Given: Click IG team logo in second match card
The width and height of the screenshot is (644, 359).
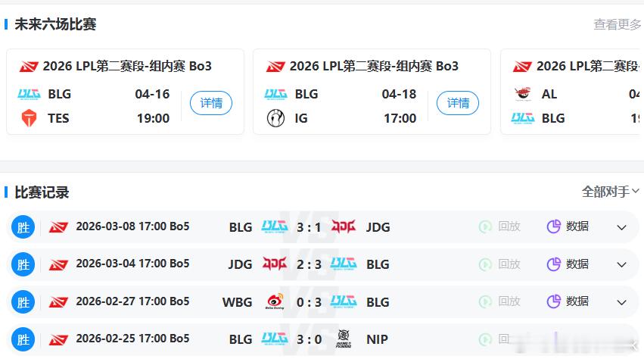Looking at the screenshot, I should pyautogui.click(x=275, y=118).
